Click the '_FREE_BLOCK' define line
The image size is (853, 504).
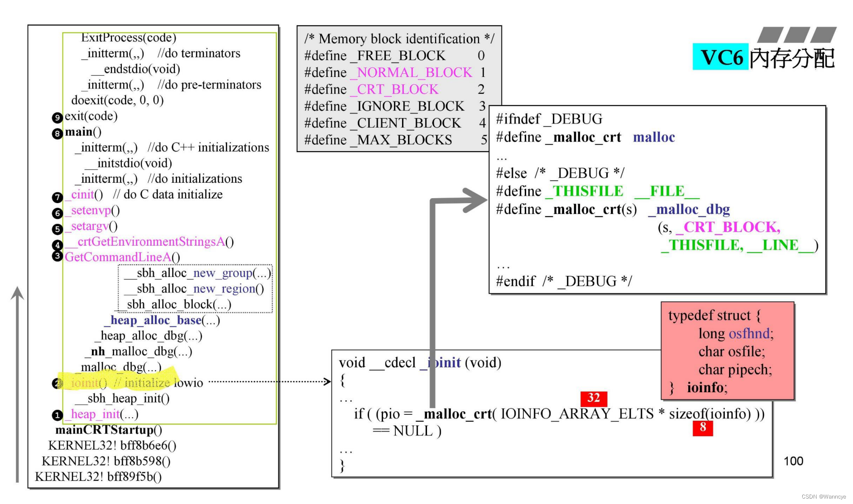[395, 56]
